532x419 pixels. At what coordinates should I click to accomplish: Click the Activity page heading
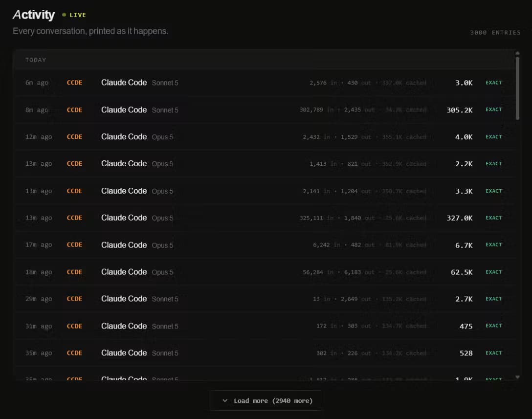(x=34, y=15)
